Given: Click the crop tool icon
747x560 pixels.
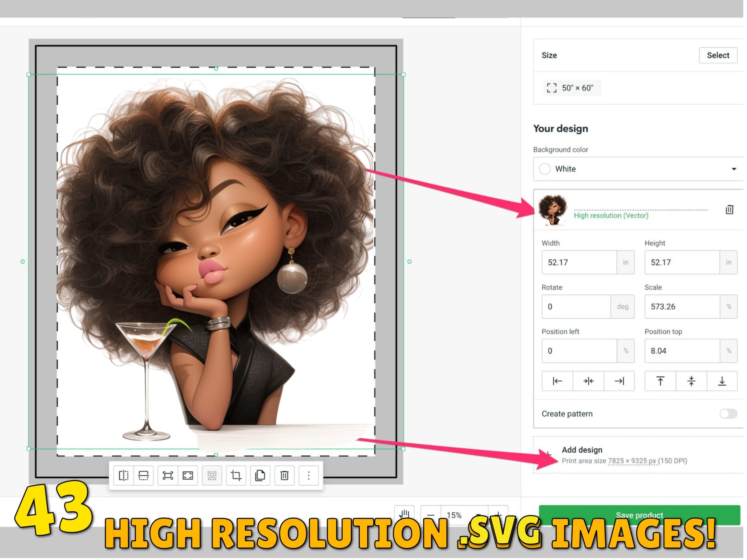Looking at the screenshot, I should click(x=236, y=476).
